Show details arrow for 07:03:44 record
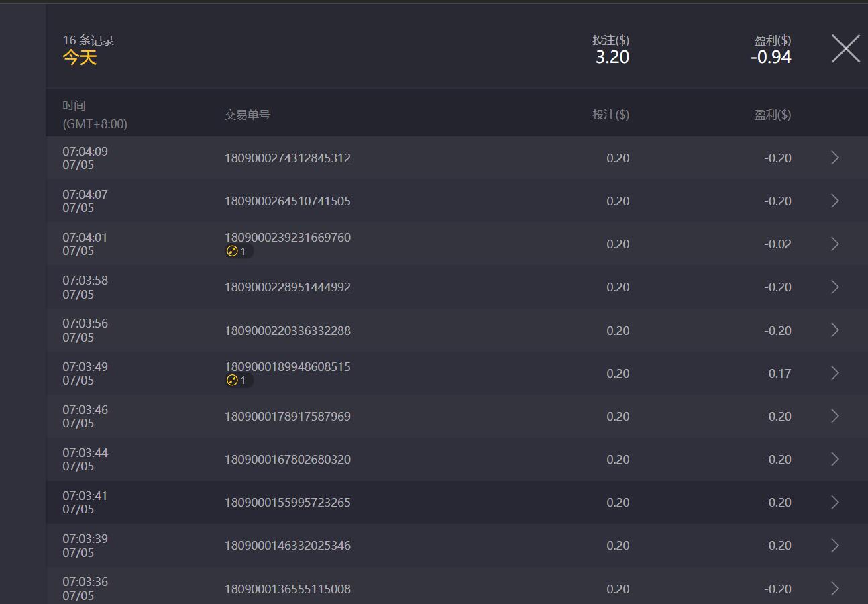This screenshot has width=868, height=604. (x=835, y=459)
